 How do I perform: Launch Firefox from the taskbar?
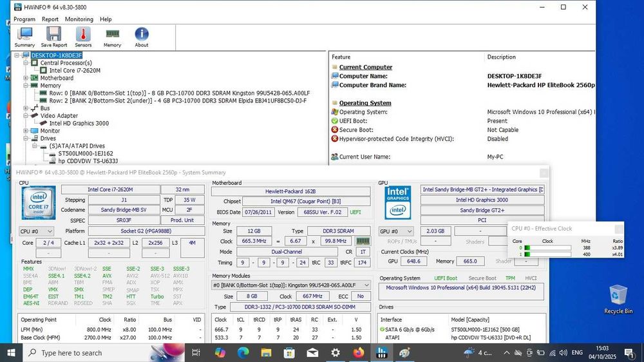(359, 352)
